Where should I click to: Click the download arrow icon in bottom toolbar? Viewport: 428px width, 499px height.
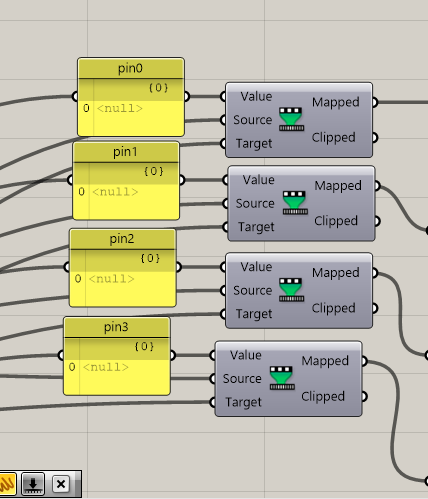pos(33,483)
